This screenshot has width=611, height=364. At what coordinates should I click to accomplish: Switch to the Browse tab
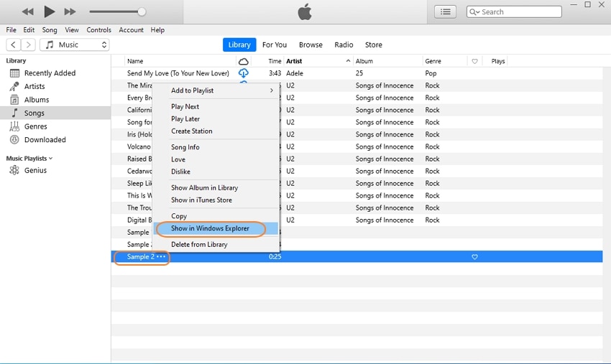point(311,45)
